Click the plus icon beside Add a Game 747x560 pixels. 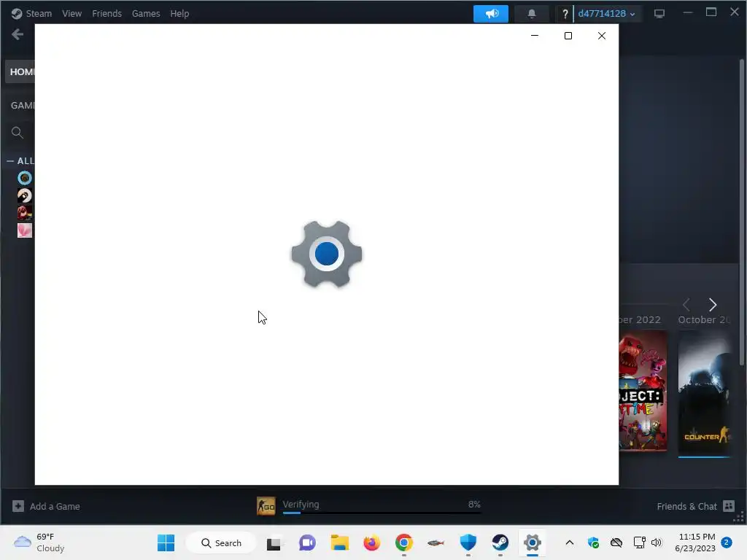tap(18, 506)
